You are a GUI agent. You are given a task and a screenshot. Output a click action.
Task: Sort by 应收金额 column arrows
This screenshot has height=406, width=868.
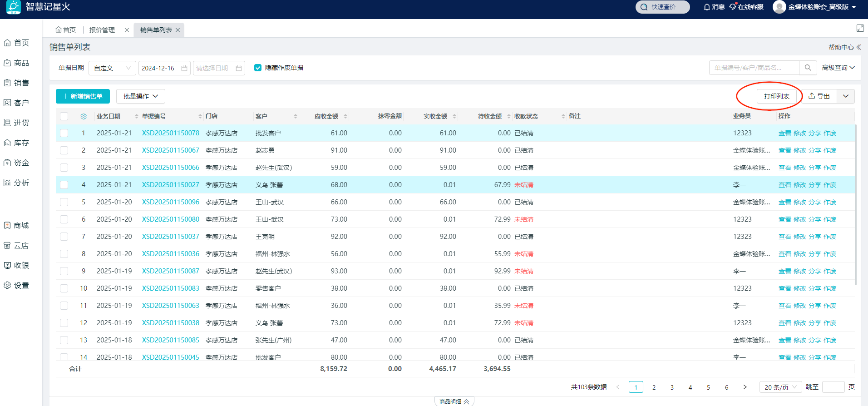(x=345, y=116)
